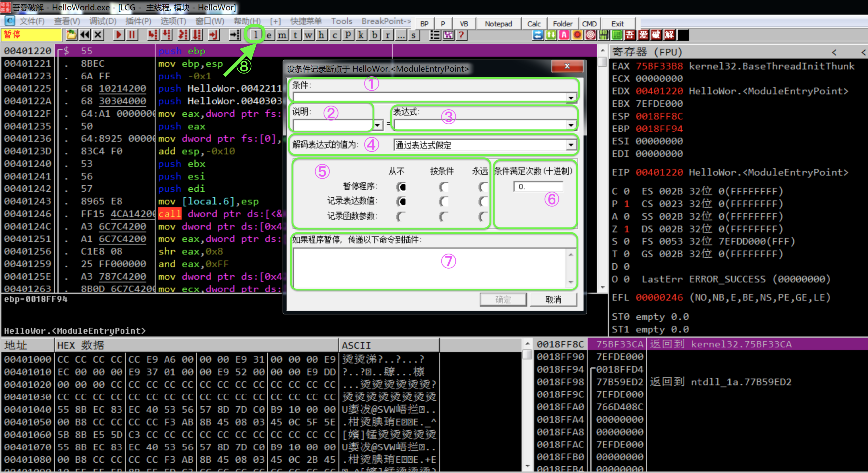Open the Breakpoints 'b' window icon
868x473 pixels.
374,35
